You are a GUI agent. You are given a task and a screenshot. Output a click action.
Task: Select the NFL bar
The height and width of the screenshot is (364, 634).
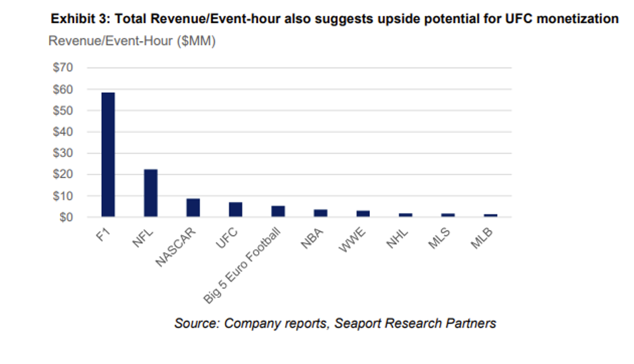coord(150,193)
